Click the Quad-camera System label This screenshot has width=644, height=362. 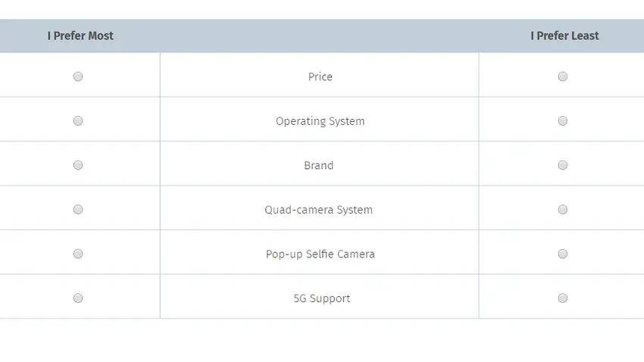pos(318,210)
